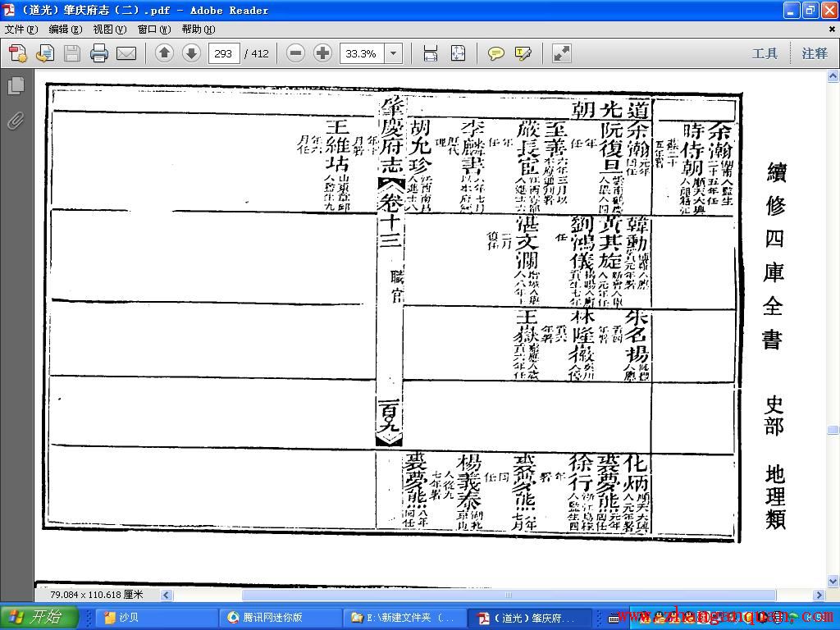
Task: Select the highlight text tool
Action: pyautogui.click(x=523, y=53)
